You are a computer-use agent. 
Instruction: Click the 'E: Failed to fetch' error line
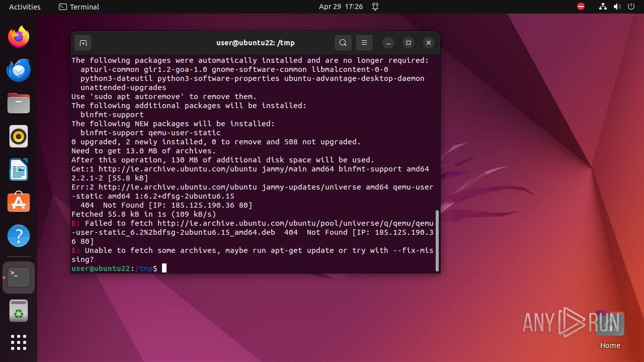[252, 232]
